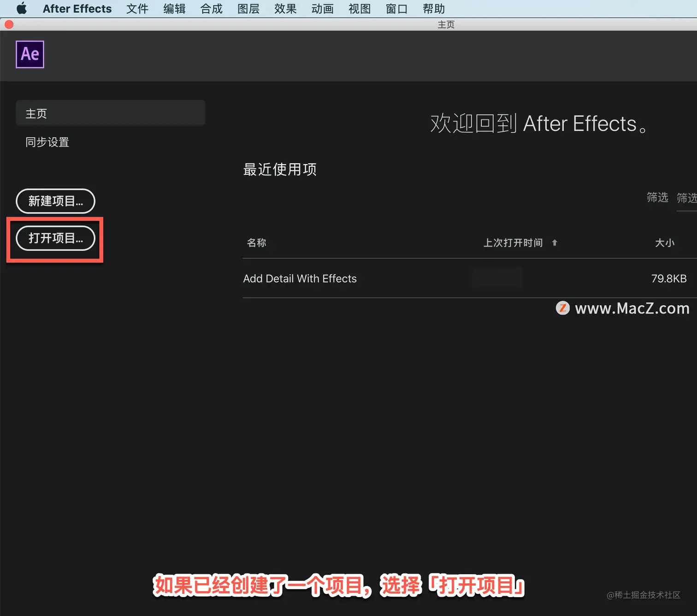Close the 主页 window
This screenshot has width=697, height=616.
tap(9, 24)
